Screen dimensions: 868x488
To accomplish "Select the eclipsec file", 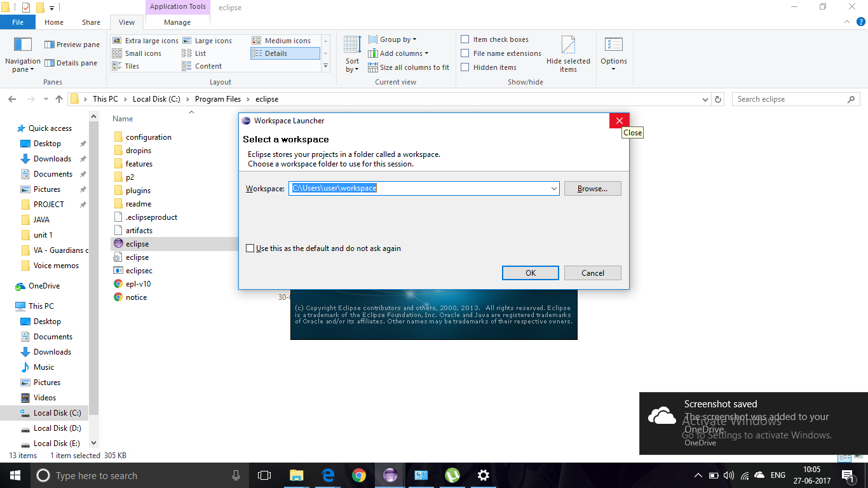I will pos(133,271).
